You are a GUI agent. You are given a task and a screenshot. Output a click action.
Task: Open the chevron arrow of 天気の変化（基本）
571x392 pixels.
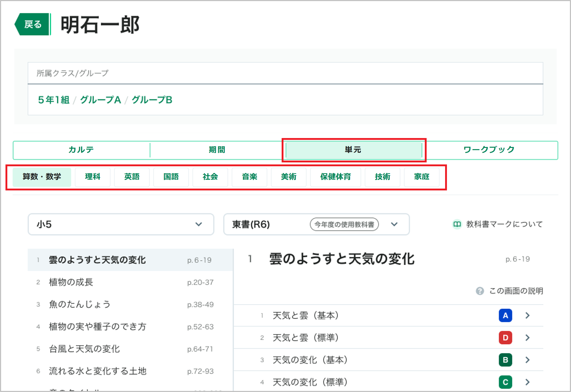[x=528, y=360]
